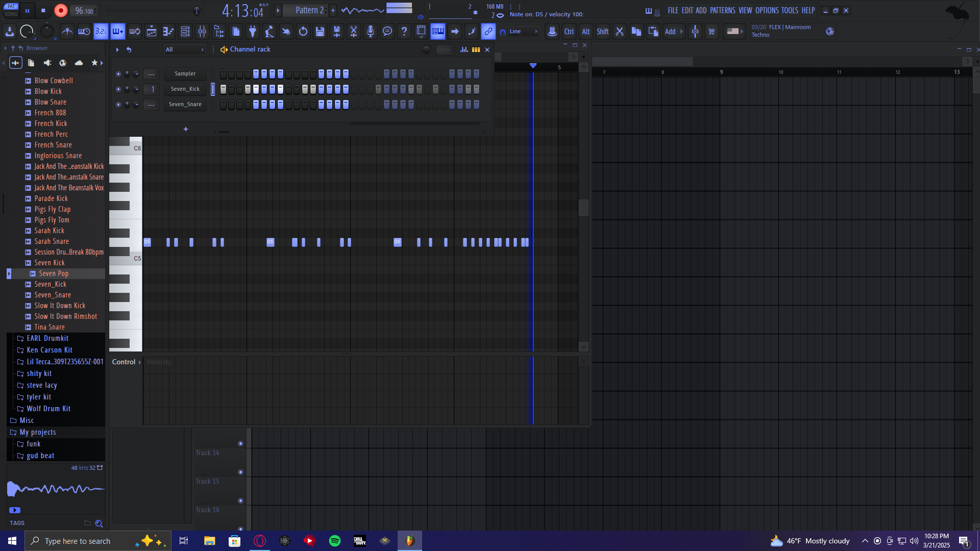Select Slow It Down Kick sample

click(60, 306)
